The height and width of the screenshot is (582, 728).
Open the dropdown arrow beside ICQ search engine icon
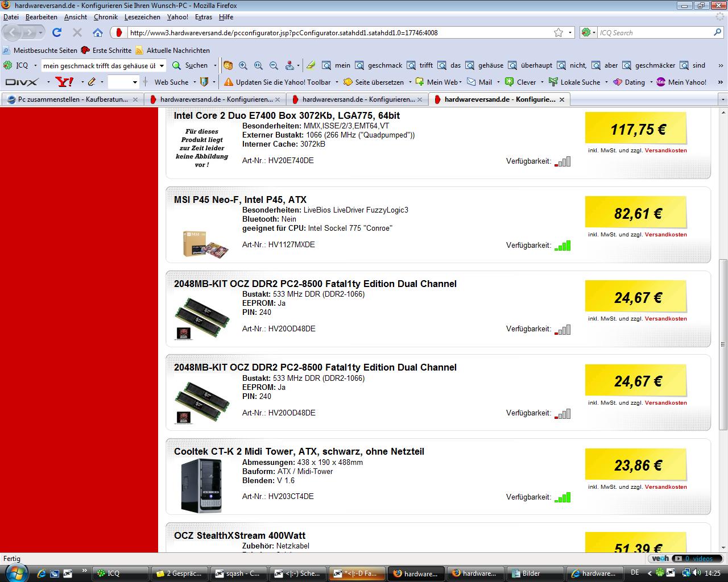point(595,32)
